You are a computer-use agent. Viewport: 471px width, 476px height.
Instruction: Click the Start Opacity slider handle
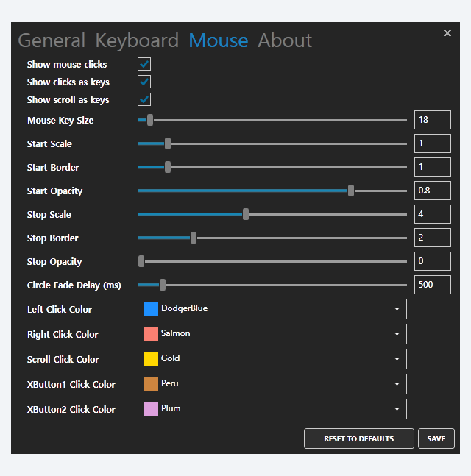tap(351, 191)
